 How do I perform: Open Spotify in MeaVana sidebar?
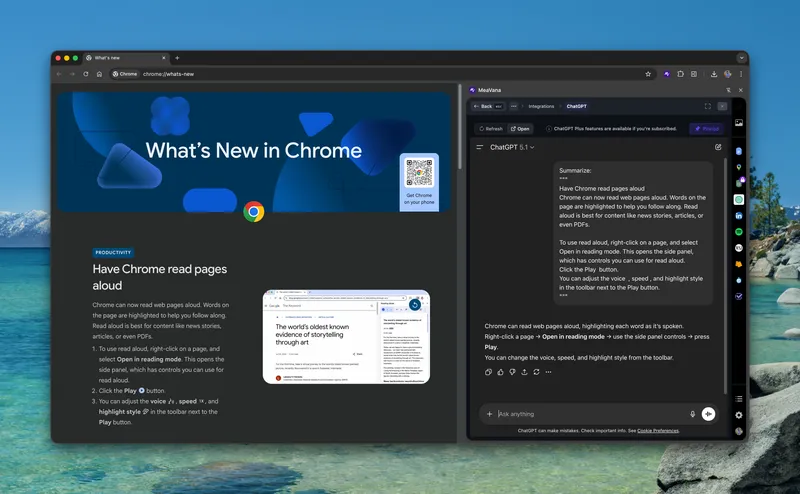click(x=739, y=232)
